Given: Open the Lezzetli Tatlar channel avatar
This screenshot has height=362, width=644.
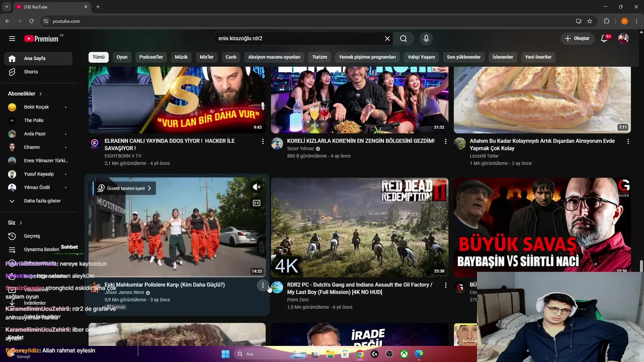Looking at the screenshot, I should (x=460, y=144).
